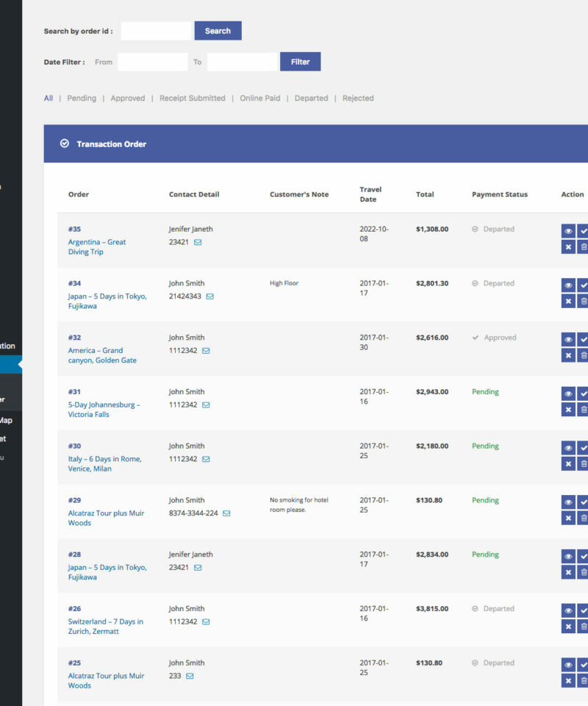The image size is (588, 706).
Task: Open view eye icon for order #30
Action: (568, 448)
